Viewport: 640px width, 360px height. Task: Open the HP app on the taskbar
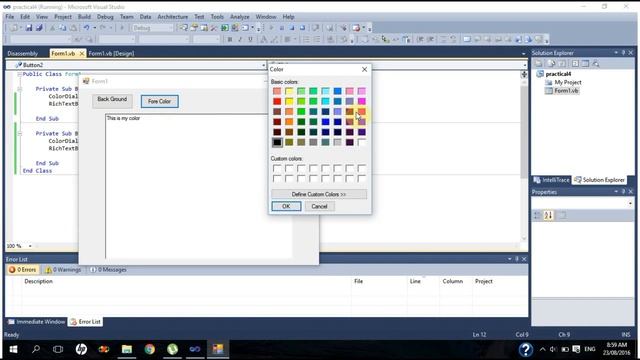81,349
